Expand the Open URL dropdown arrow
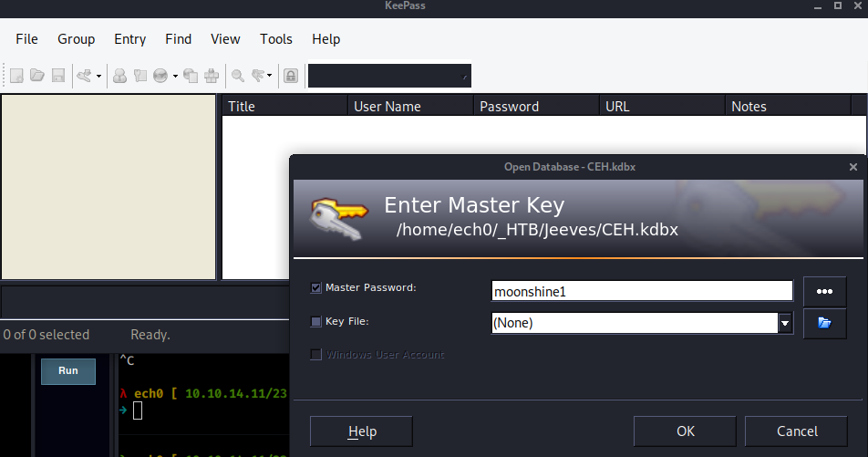 pyautogui.click(x=175, y=76)
